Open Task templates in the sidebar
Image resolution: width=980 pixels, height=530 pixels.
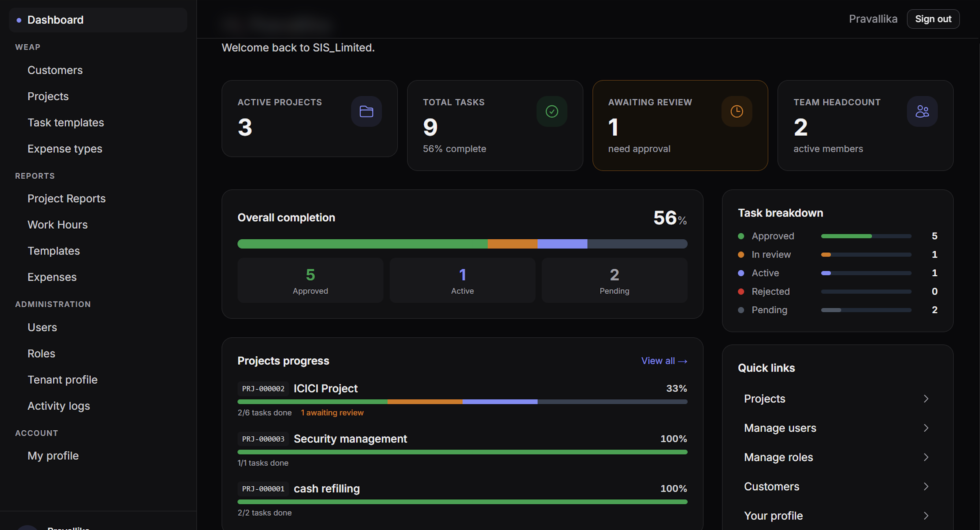click(x=65, y=123)
